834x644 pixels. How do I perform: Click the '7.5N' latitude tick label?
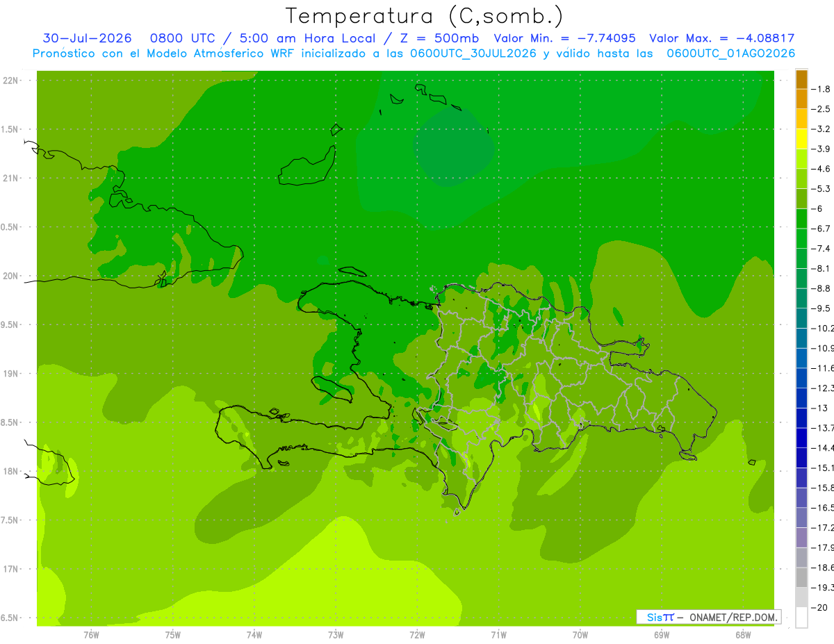point(10,520)
